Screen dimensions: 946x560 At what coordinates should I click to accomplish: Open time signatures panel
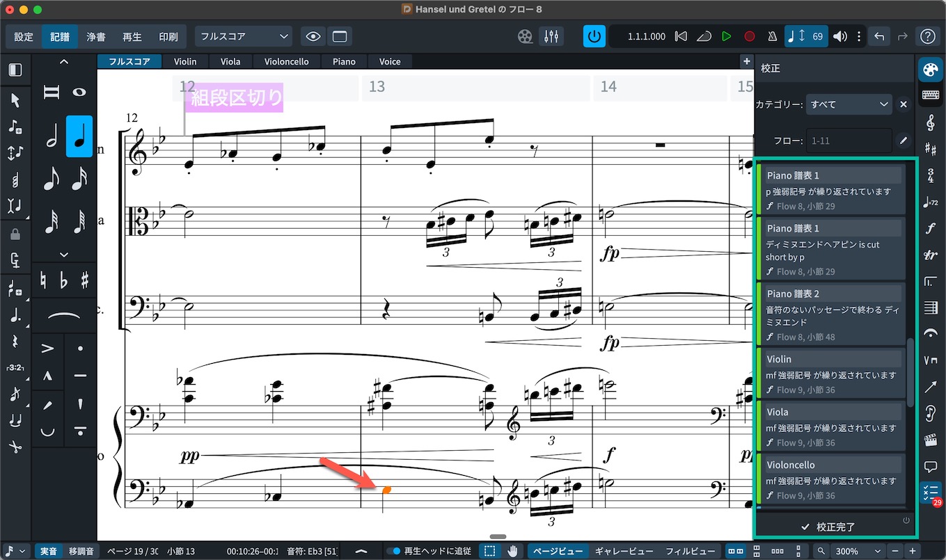point(930,175)
